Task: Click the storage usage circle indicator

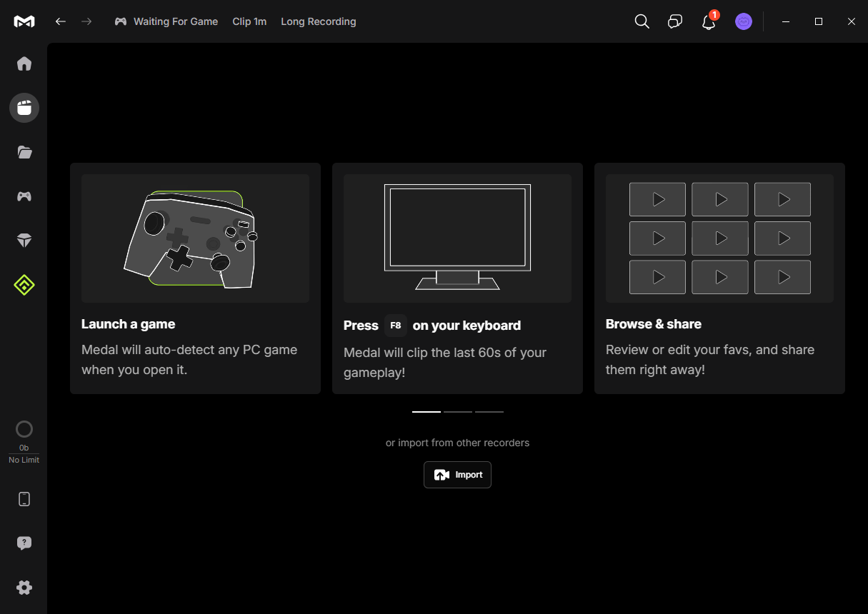Action: [24, 429]
